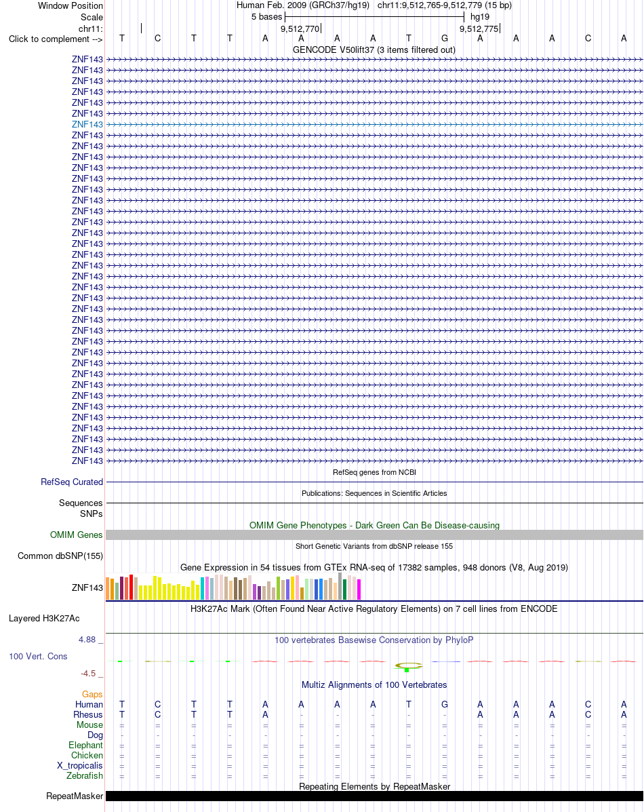Click the G base in the complement row
644x812 pixels.
click(445, 38)
